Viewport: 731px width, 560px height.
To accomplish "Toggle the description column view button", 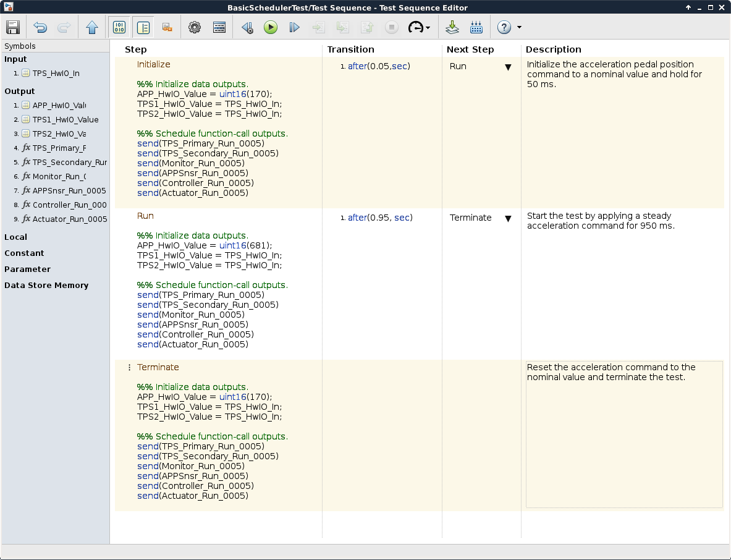I will click(143, 27).
